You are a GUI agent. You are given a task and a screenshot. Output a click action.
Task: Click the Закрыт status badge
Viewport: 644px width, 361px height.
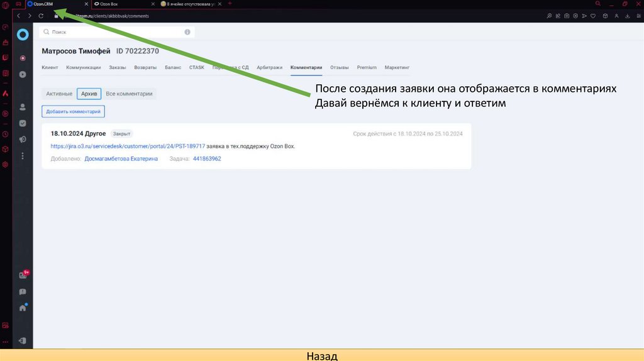pos(121,133)
